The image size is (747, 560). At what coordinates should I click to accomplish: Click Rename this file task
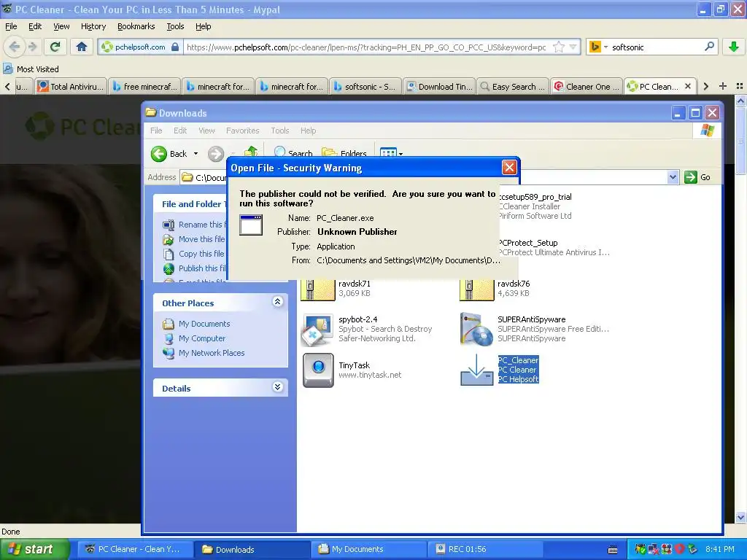pos(194,225)
